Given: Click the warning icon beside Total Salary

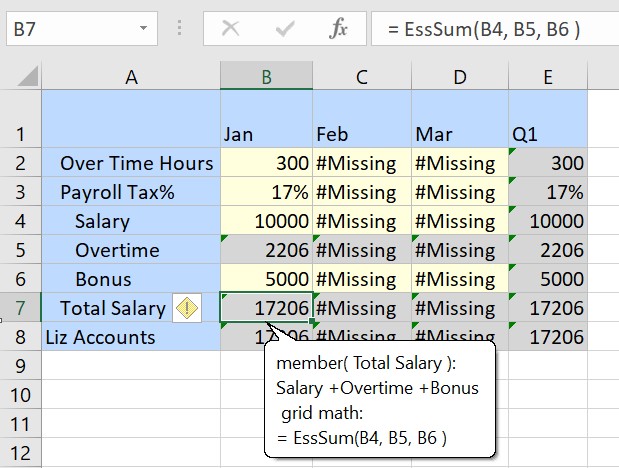Looking at the screenshot, I should coord(187,308).
